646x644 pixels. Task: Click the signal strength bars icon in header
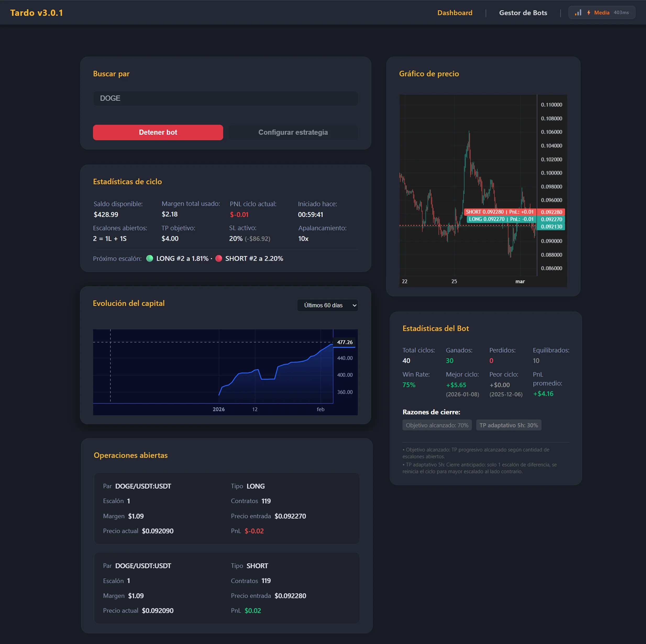[x=578, y=12]
